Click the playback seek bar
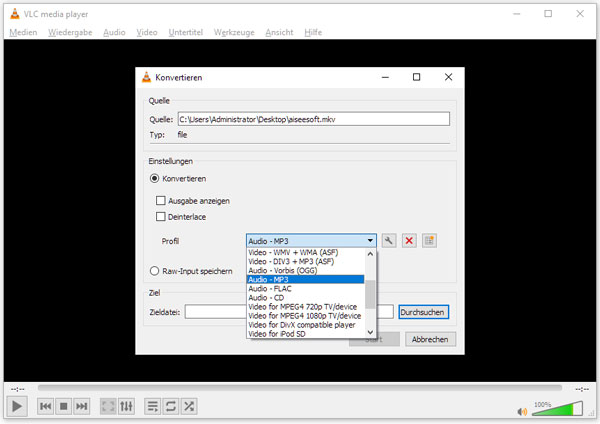600x424 pixels. click(x=300, y=388)
